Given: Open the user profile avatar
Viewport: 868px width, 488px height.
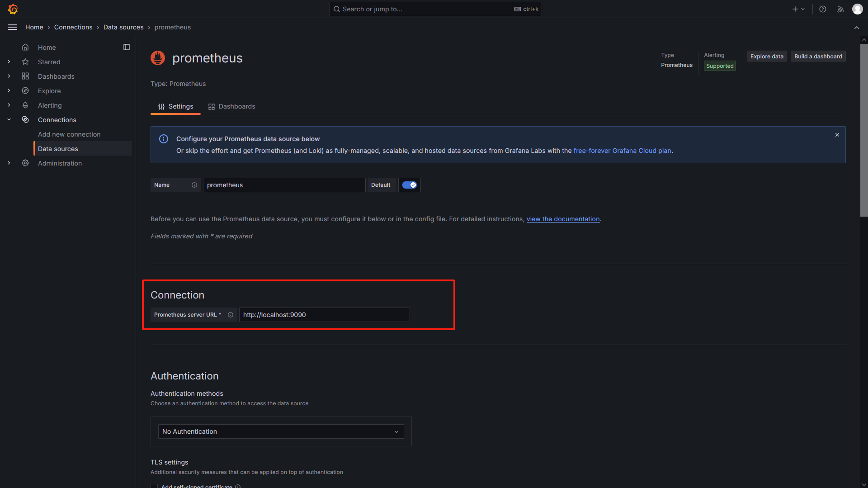Looking at the screenshot, I should coord(858,9).
